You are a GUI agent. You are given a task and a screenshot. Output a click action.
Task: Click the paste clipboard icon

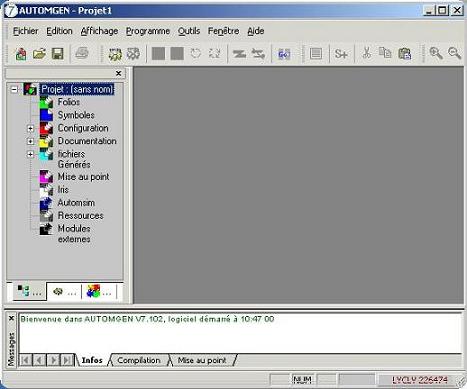tap(405, 54)
